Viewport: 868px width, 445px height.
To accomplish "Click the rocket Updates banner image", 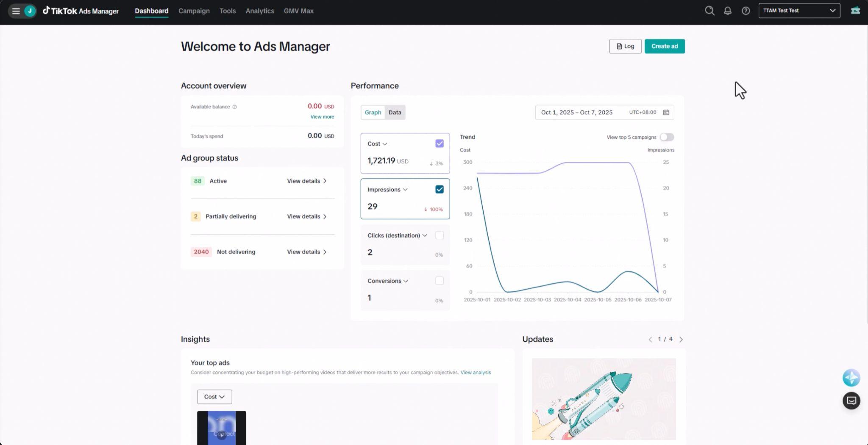I will (604, 399).
